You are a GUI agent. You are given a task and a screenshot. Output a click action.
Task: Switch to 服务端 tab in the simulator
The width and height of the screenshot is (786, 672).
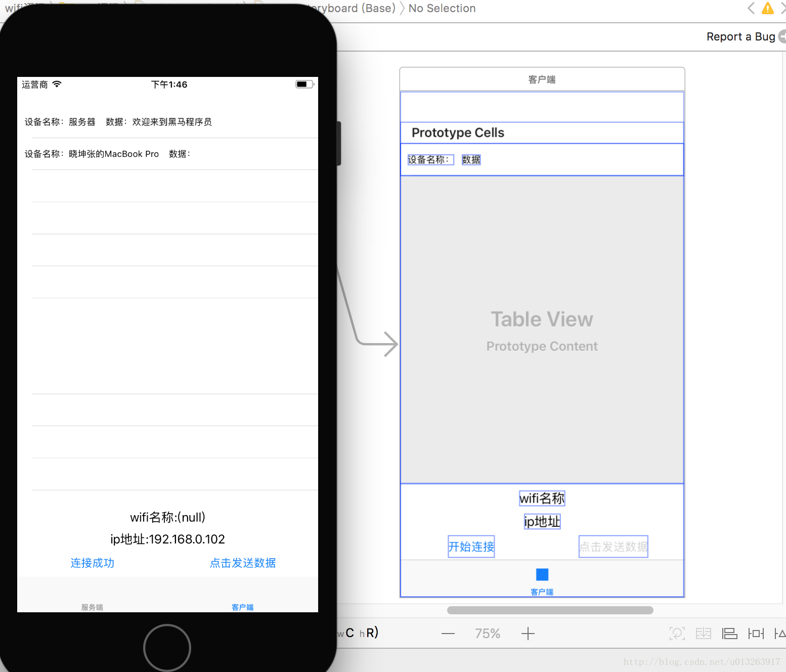(x=92, y=607)
